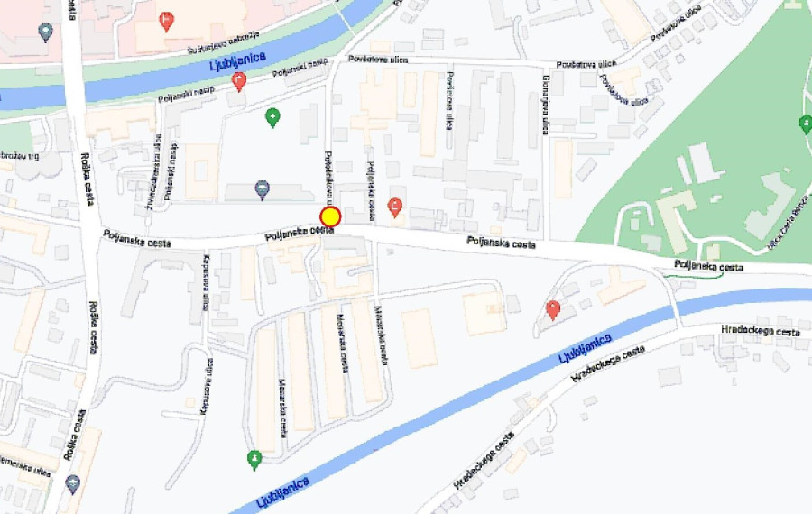Click the Ljubljanica label at bottom left
This screenshot has width=812, height=514.
click(x=282, y=492)
